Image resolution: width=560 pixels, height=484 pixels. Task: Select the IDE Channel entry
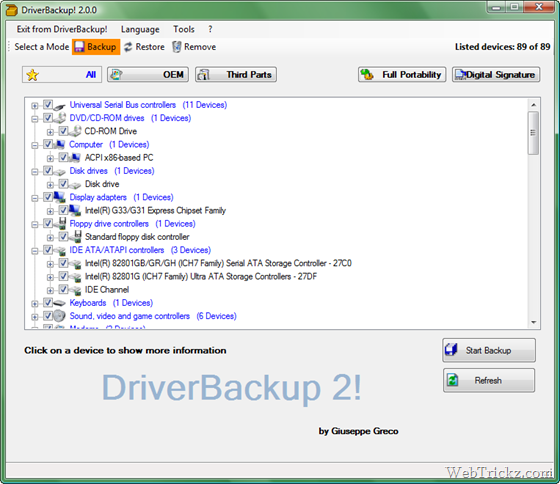(107, 290)
